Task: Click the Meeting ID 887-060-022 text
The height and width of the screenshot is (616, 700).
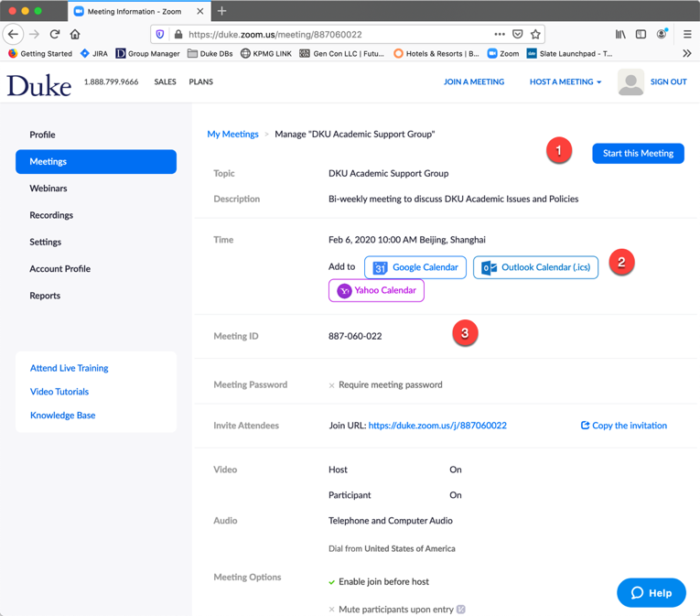Action: coord(355,336)
